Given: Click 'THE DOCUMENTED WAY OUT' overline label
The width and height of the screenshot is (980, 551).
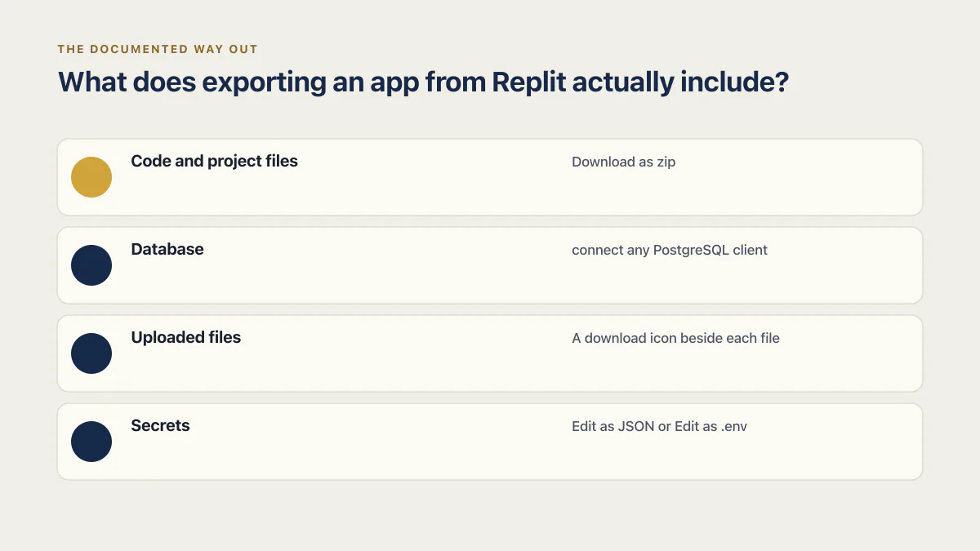Looking at the screenshot, I should click(x=158, y=49).
